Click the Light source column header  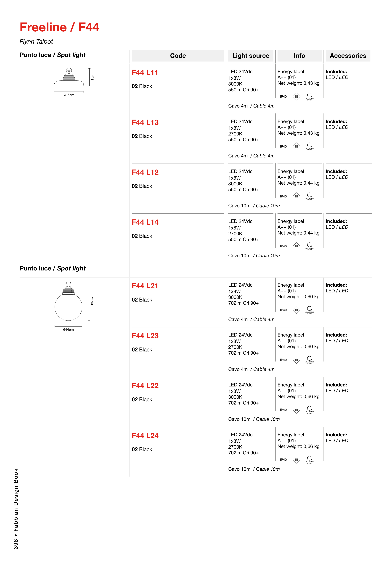pos(251,56)
